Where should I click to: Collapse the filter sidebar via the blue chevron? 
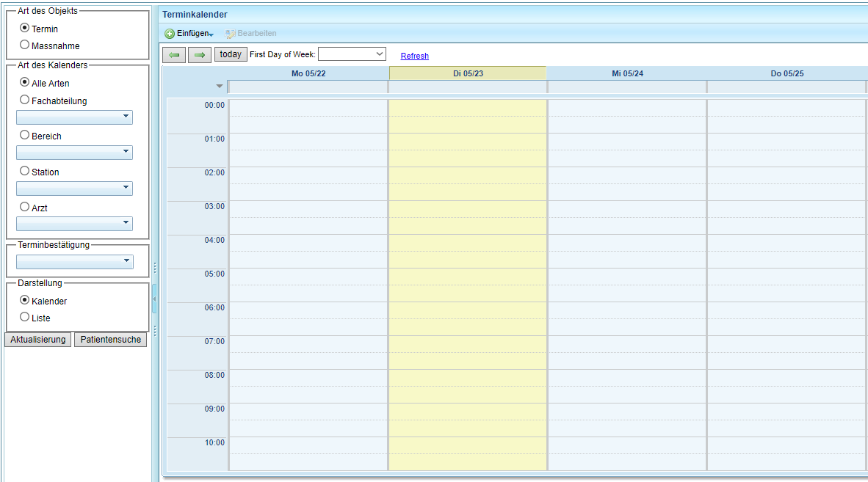(x=155, y=298)
